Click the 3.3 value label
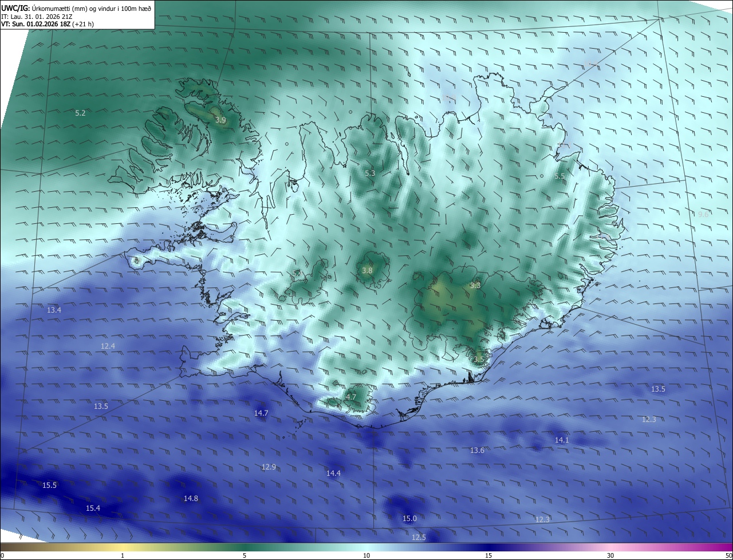 point(475,285)
